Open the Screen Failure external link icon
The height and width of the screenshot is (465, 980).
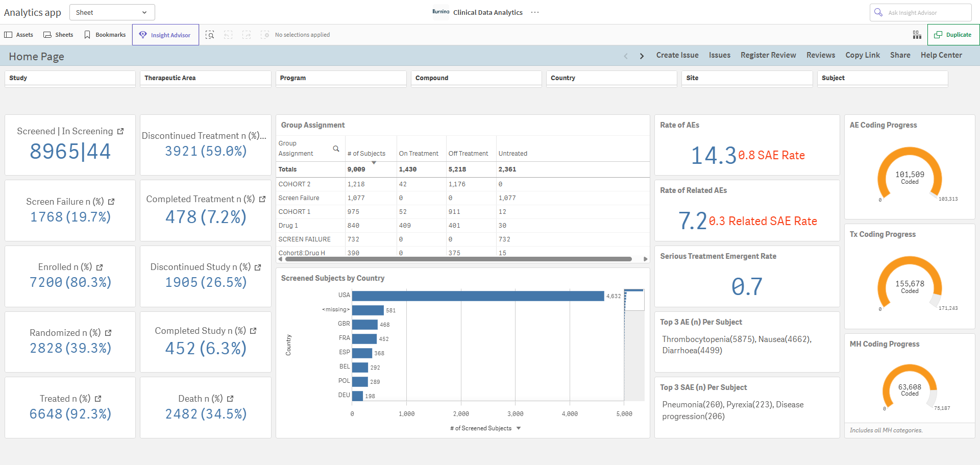click(x=111, y=202)
